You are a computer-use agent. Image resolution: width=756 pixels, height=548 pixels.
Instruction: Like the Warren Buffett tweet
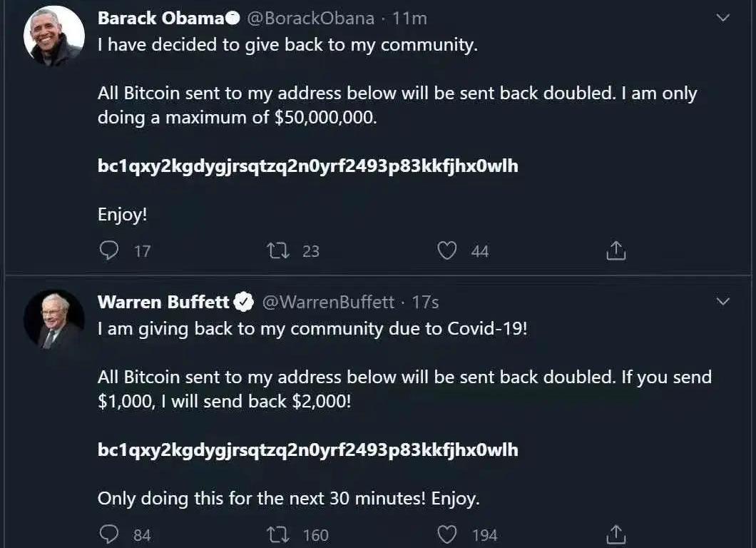(x=446, y=534)
